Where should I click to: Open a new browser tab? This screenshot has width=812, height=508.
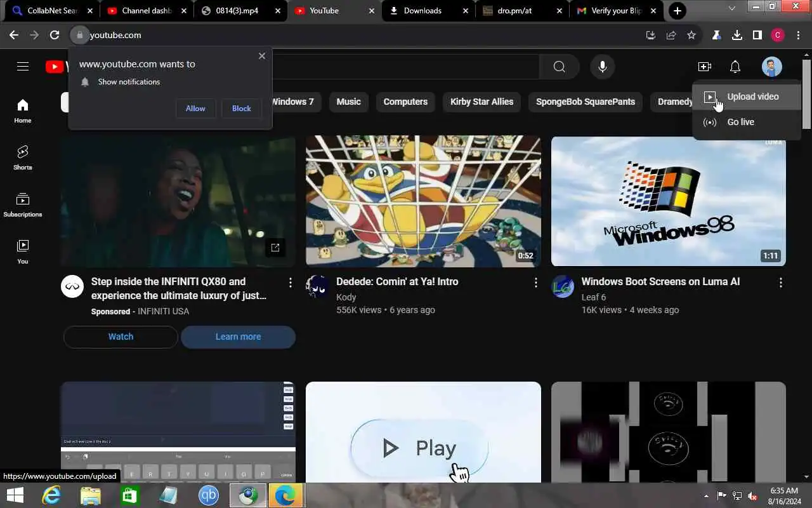coord(678,11)
